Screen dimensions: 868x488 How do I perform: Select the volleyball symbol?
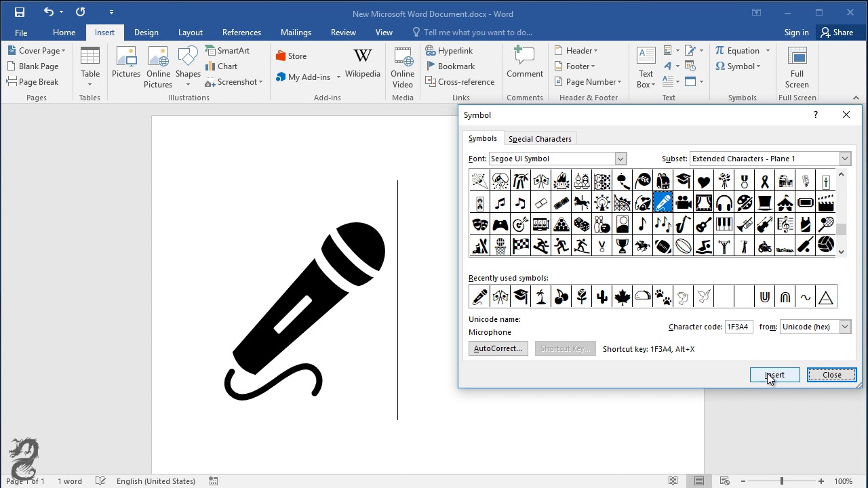(826, 245)
